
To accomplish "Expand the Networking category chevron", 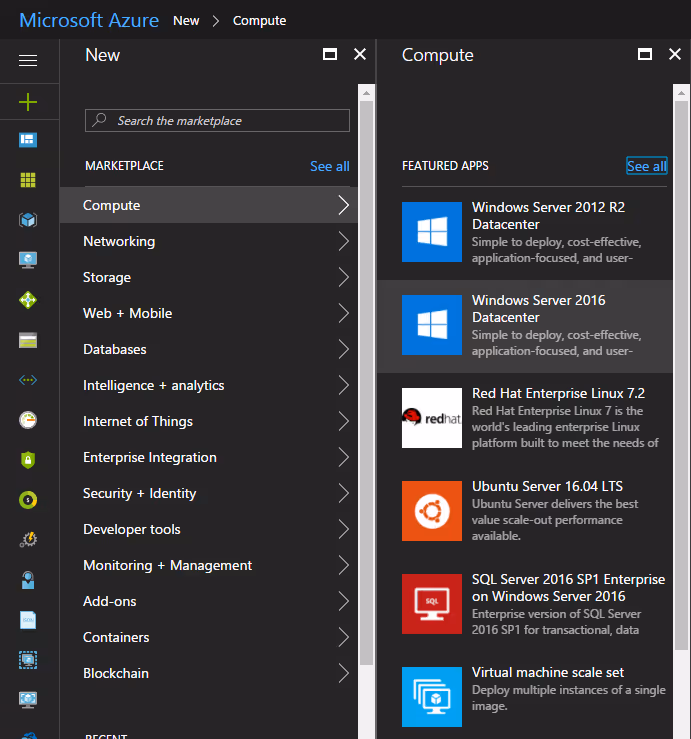I will click(344, 241).
